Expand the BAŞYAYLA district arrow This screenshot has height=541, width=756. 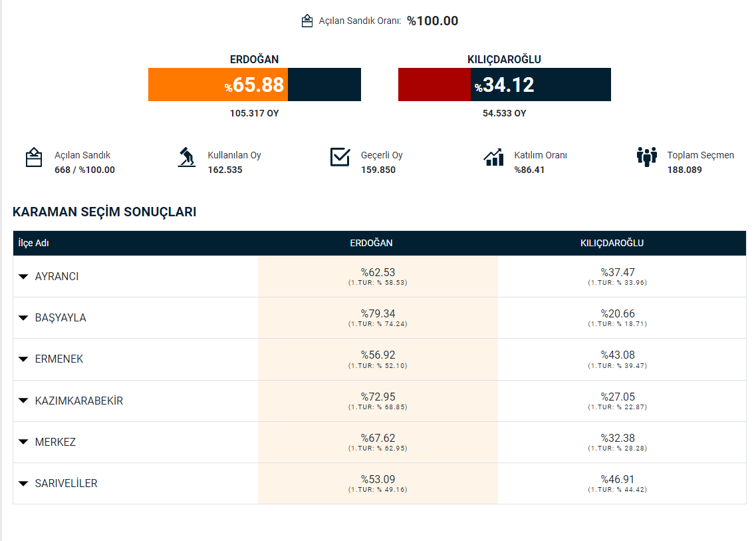24,318
